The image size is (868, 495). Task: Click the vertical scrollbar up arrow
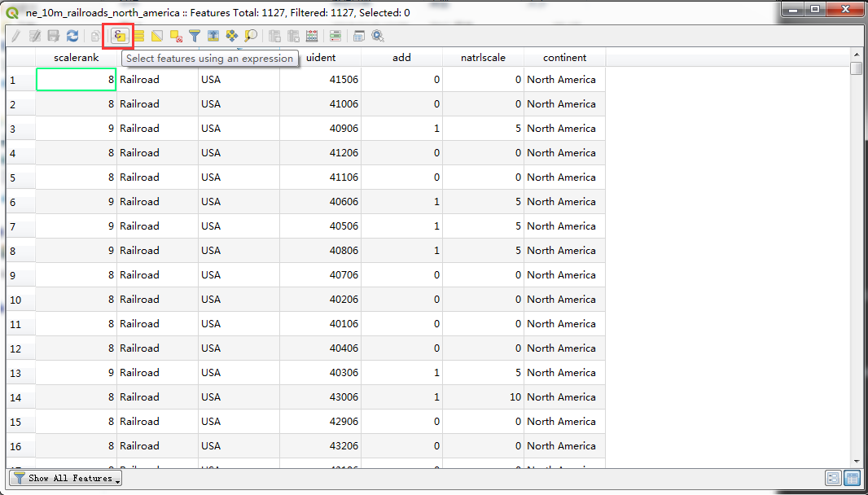pyautogui.click(x=857, y=55)
